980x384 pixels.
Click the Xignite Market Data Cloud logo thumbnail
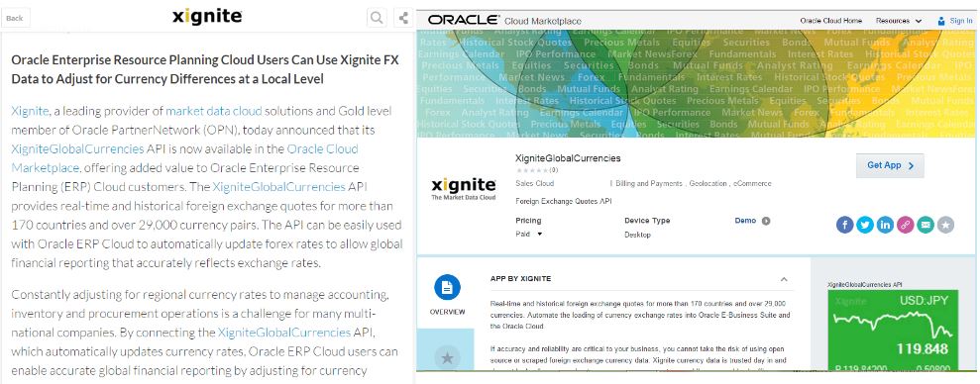(463, 189)
